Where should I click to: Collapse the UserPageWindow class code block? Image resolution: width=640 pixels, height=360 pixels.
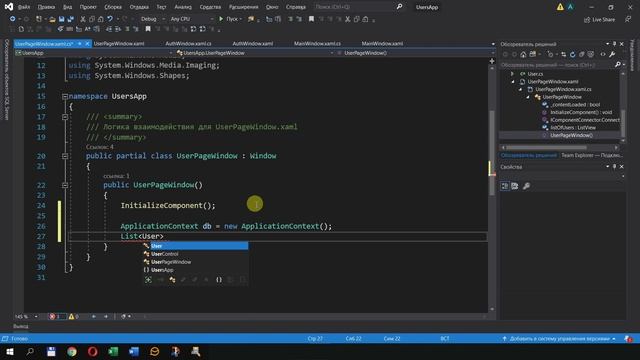[x=65, y=156]
